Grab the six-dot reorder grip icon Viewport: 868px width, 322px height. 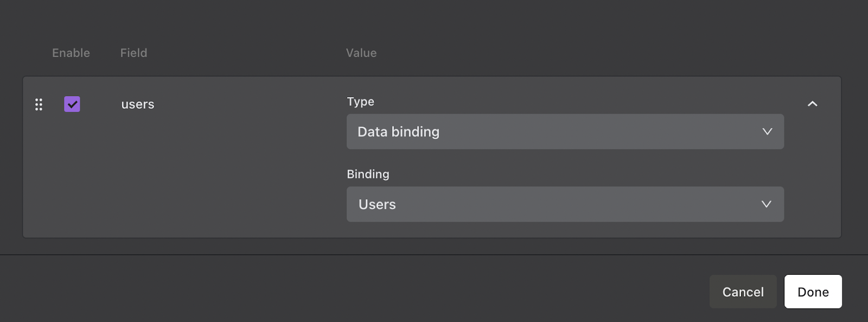(x=39, y=104)
